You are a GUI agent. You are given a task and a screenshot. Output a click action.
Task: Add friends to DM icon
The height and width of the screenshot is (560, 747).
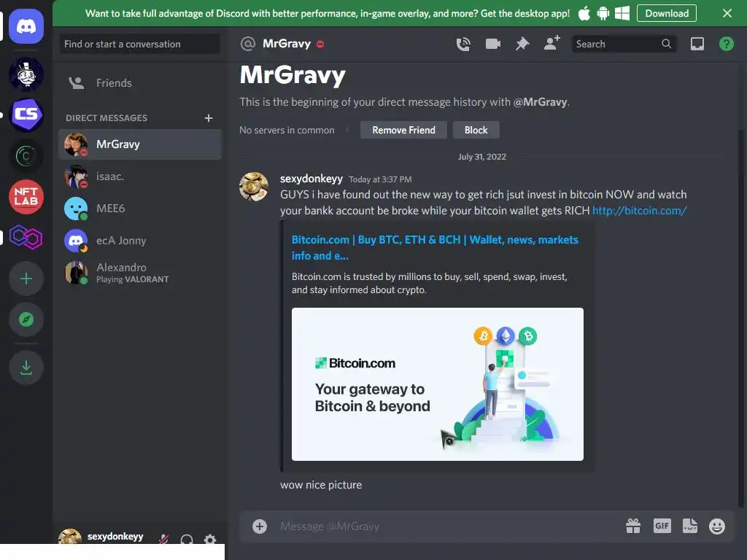[551, 43]
